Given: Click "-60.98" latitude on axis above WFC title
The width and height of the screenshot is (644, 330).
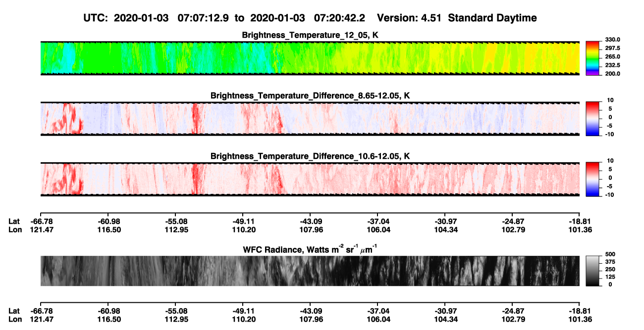Looking at the screenshot, I should pyautogui.click(x=108, y=221).
